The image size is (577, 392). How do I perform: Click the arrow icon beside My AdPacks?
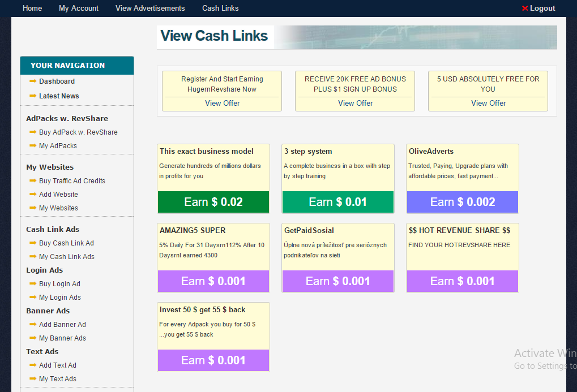tap(33, 145)
